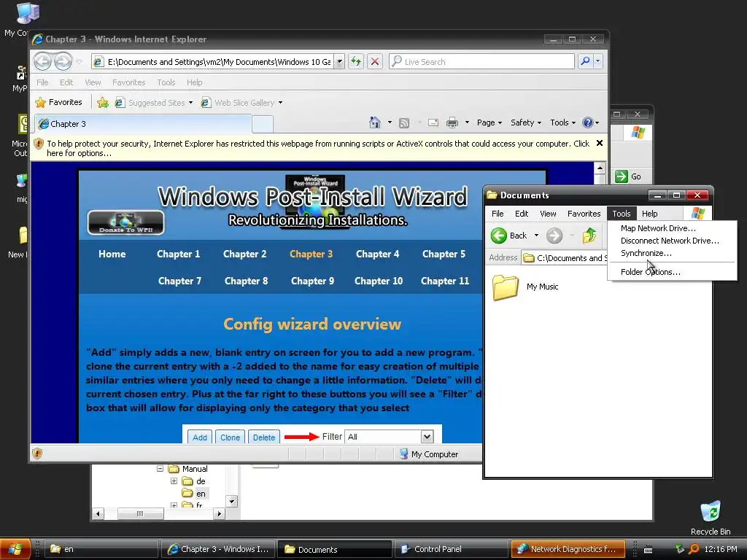Click the Delete button in wizard

264,437
